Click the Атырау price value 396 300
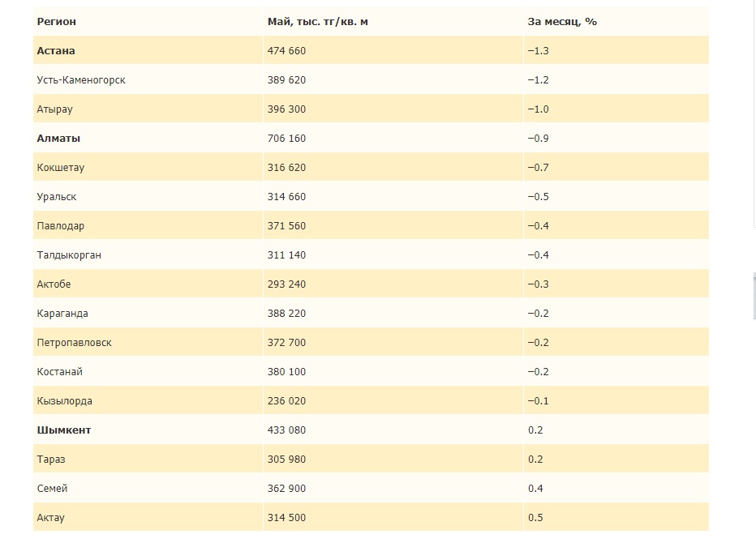The height and width of the screenshot is (543, 756). coord(286,109)
